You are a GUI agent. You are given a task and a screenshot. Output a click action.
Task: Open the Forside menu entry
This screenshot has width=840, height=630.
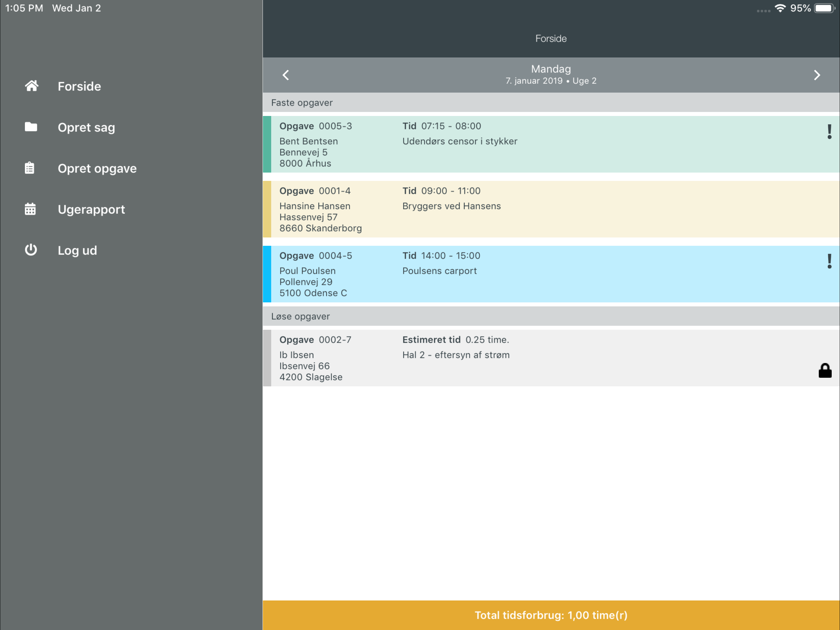(79, 86)
